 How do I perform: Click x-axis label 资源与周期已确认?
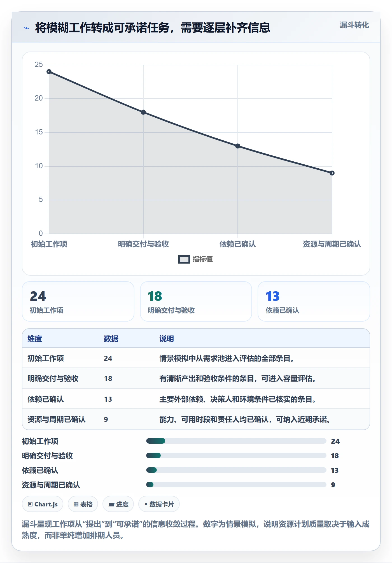332,244
